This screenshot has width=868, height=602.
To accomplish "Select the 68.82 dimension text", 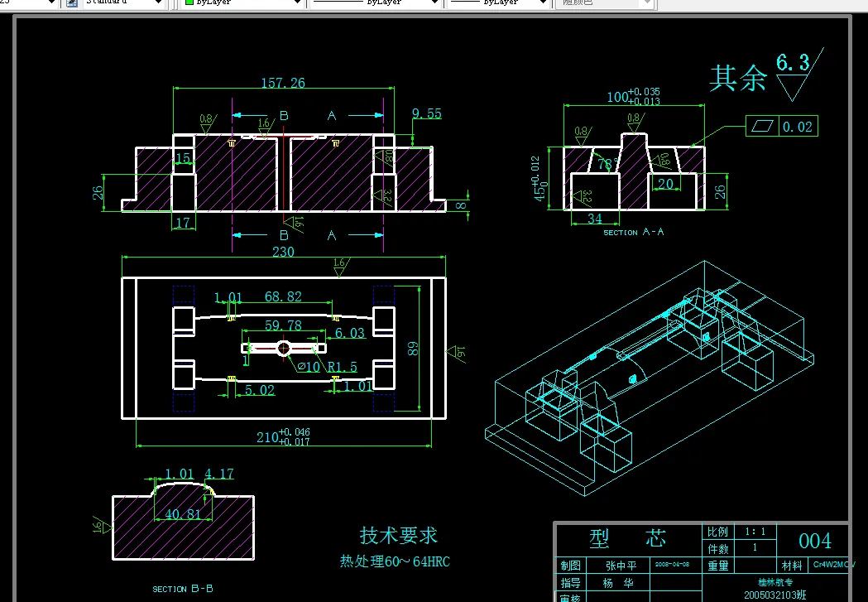I will 283,296.
